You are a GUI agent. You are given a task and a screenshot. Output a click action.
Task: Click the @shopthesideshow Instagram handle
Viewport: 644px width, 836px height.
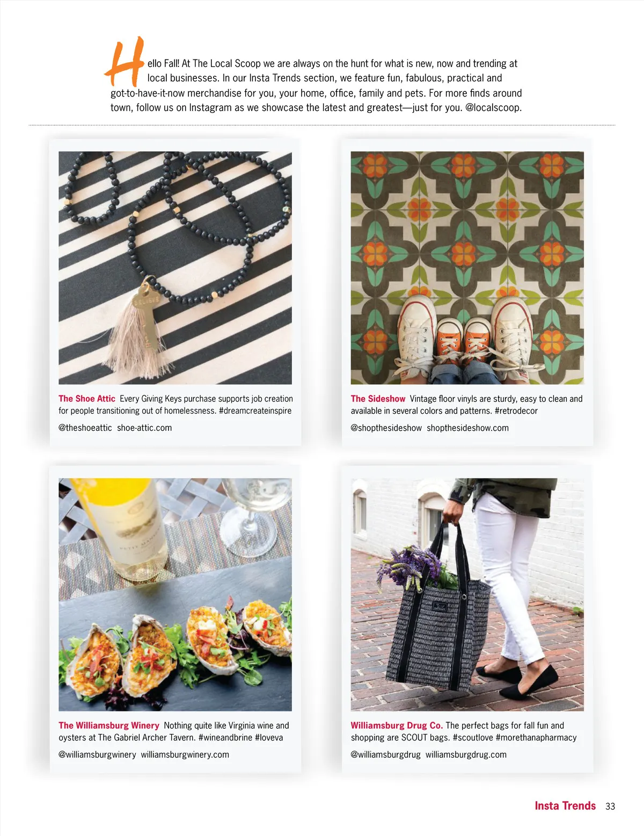point(386,428)
